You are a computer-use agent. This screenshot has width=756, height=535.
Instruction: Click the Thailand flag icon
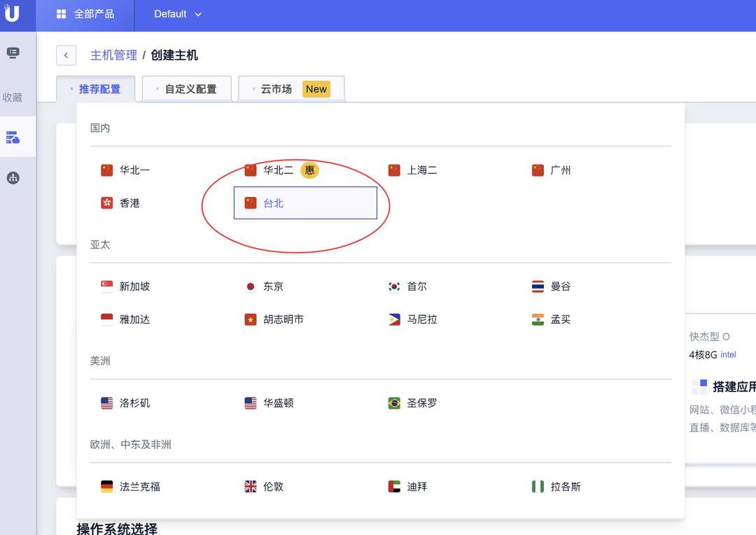[x=538, y=286]
